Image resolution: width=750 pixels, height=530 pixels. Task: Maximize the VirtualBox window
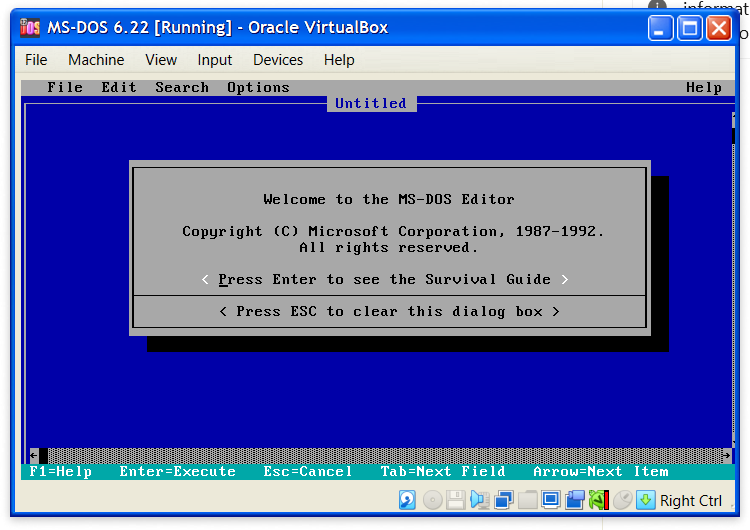tap(689, 28)
